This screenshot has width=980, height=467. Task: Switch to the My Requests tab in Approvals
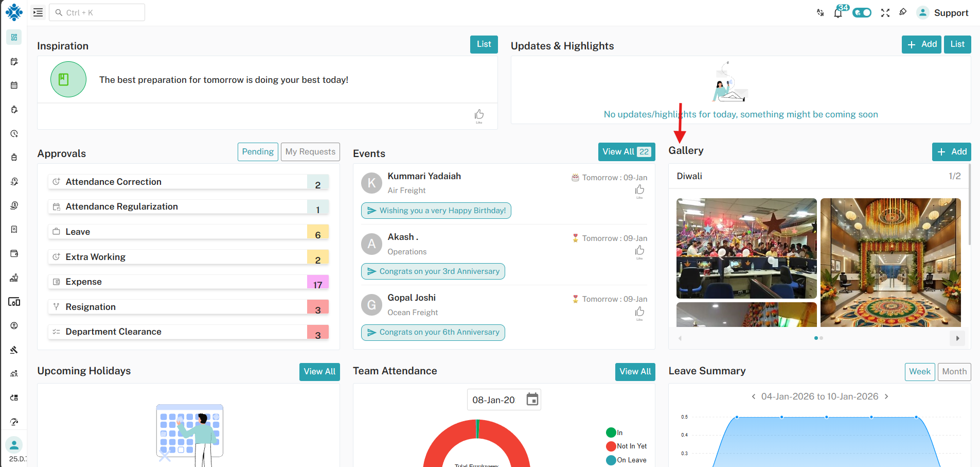point(310,151)
